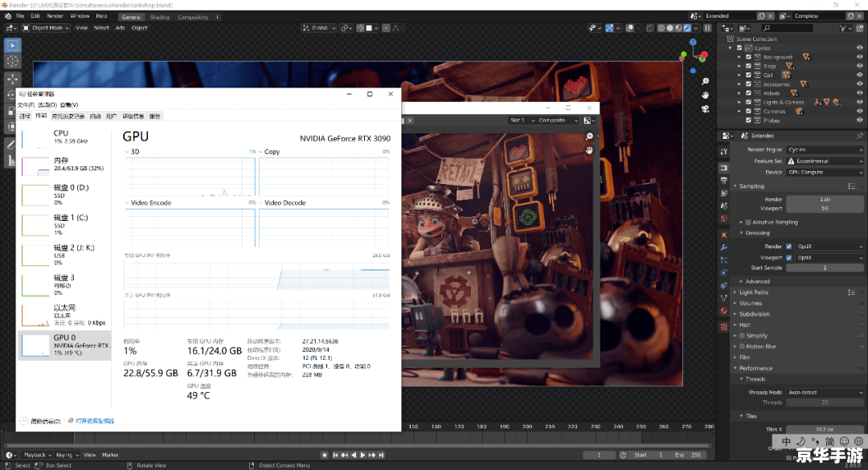Select the Select Box tool in Blender toolbar
Image resolution: width=868 pixels, height=470 pixels.
tap(12, 46)
